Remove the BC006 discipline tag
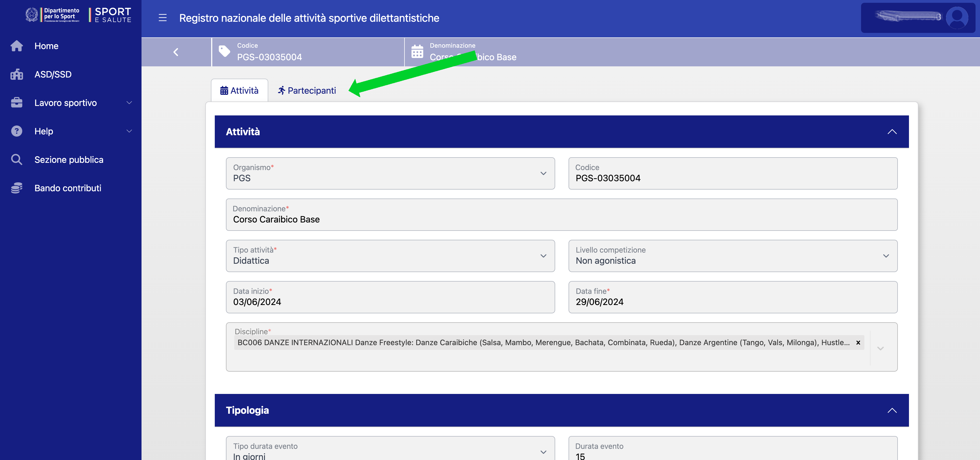The height and width of the screenshot is (460, 980). 858,342
